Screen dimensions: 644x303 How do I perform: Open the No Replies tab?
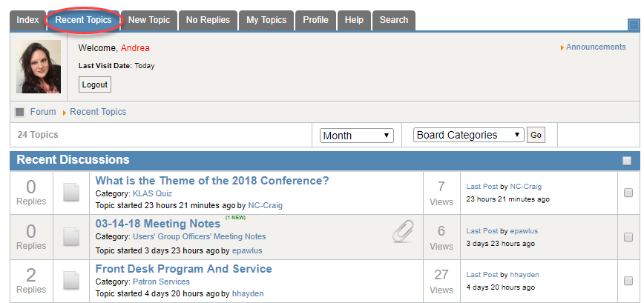point(208,20)
